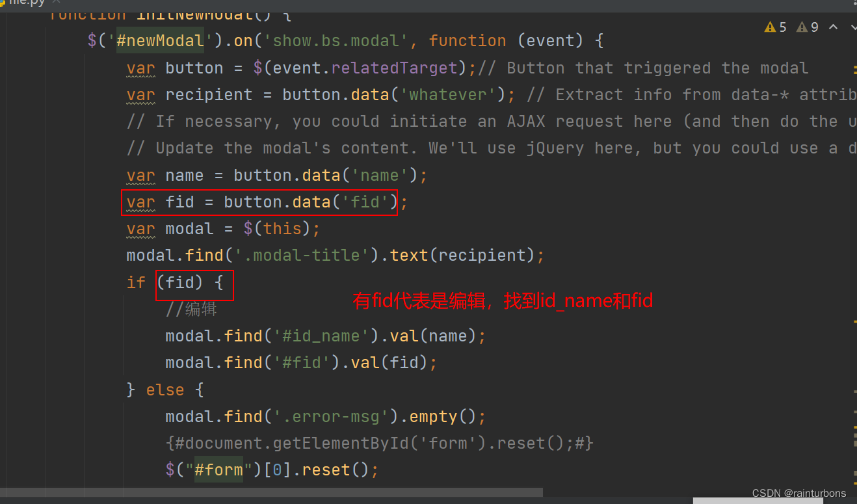Click the warning stripe mark beside 'var button' line

click(854, 68)
